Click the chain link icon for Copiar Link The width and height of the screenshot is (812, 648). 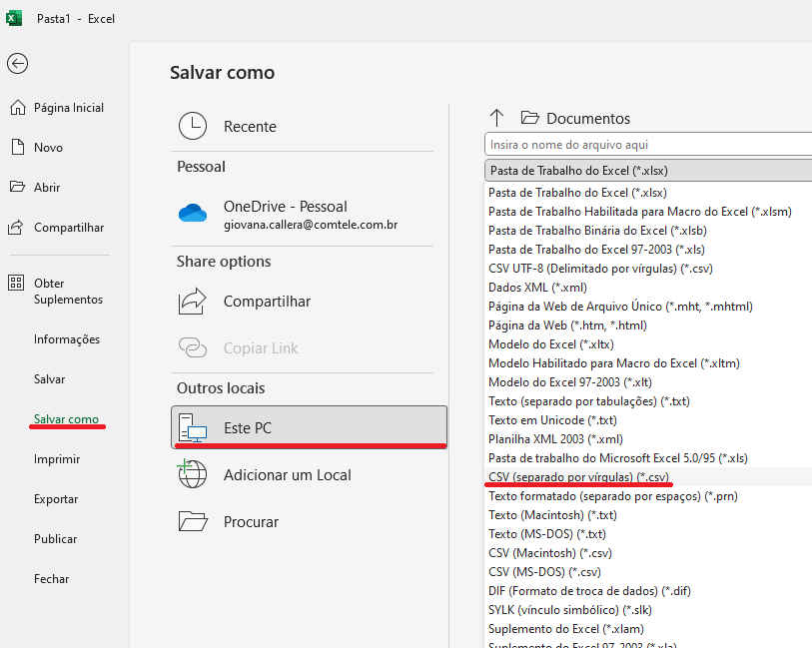coord(193,347)
